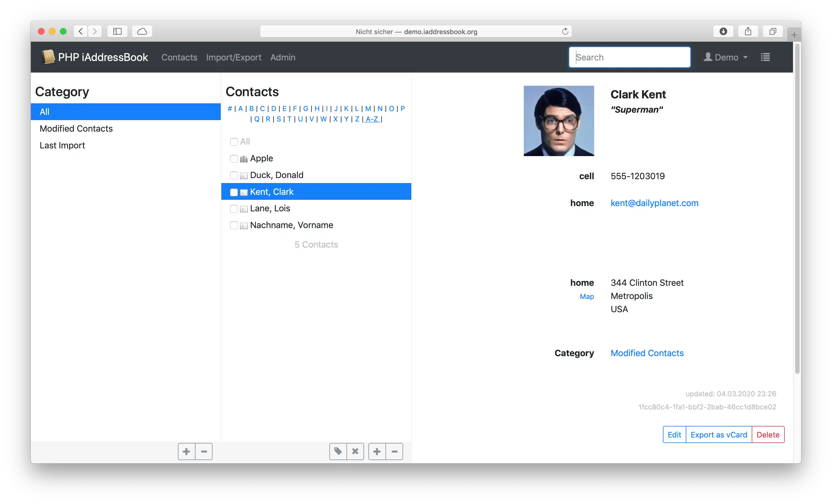Viewport: 832px width, 504px height.
Task: Filter contacts by letter D
Action: [274, 108]
